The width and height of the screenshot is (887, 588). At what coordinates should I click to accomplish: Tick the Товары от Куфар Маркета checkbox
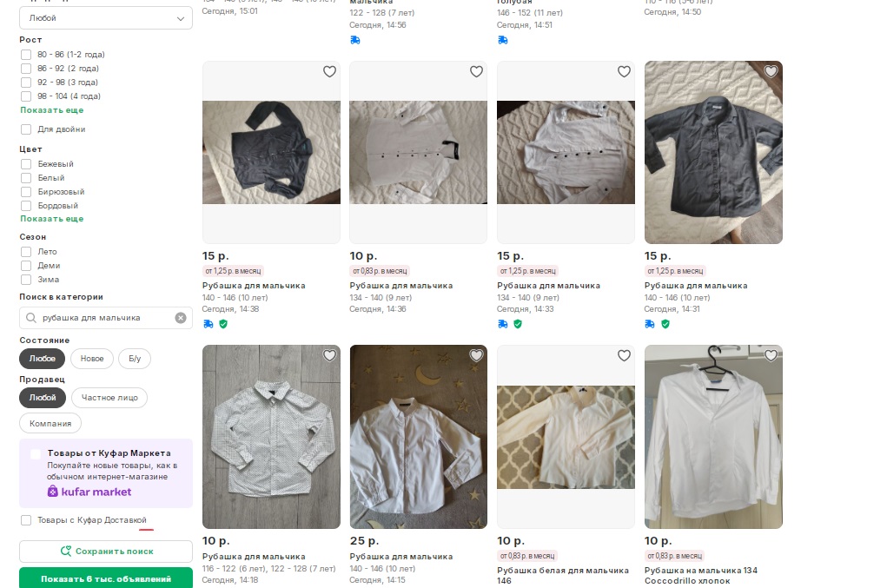[36, 453]
